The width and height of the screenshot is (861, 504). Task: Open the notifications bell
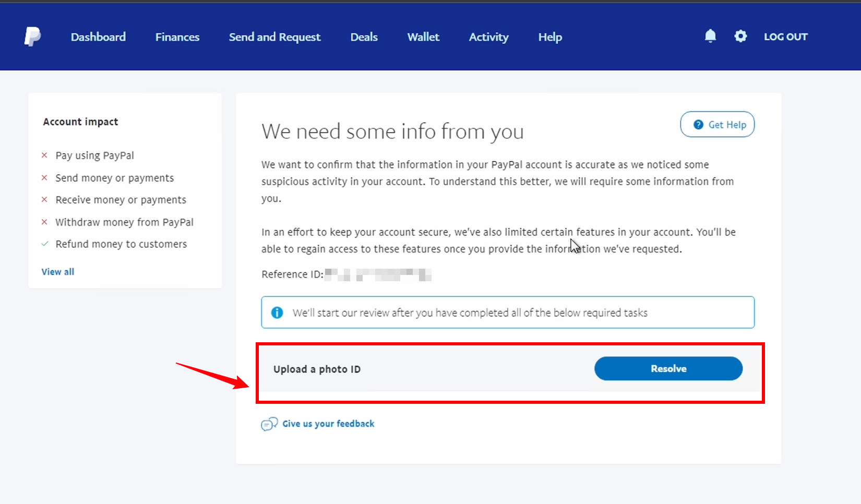click(710, 36)
